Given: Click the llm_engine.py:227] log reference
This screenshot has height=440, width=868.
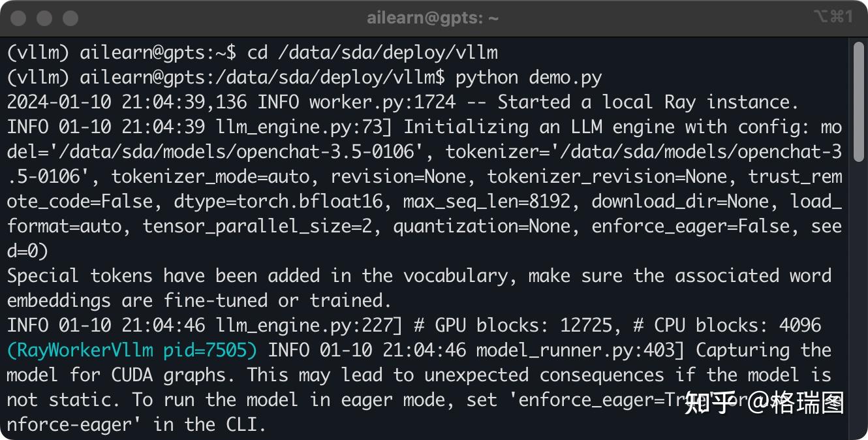Looking at the screenshot, I should [x=309, y=326].
